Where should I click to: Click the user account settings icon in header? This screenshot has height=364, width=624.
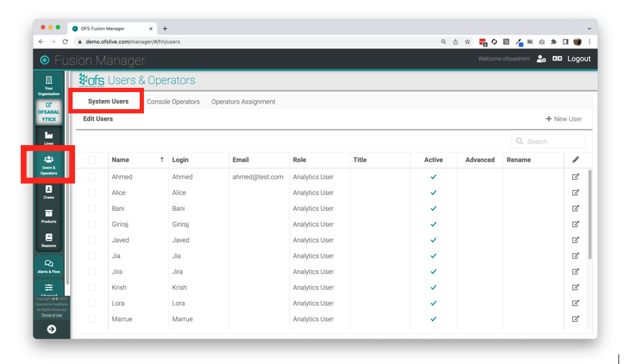click(542, 59)
